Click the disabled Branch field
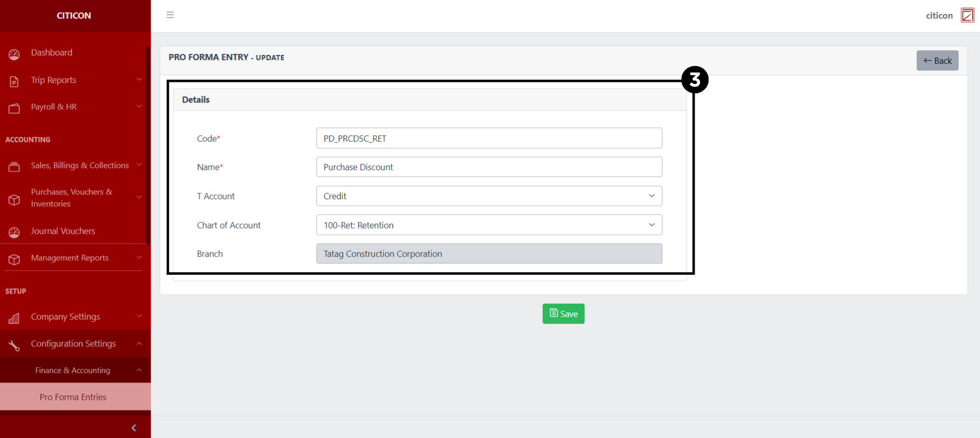 pos(489,253)
